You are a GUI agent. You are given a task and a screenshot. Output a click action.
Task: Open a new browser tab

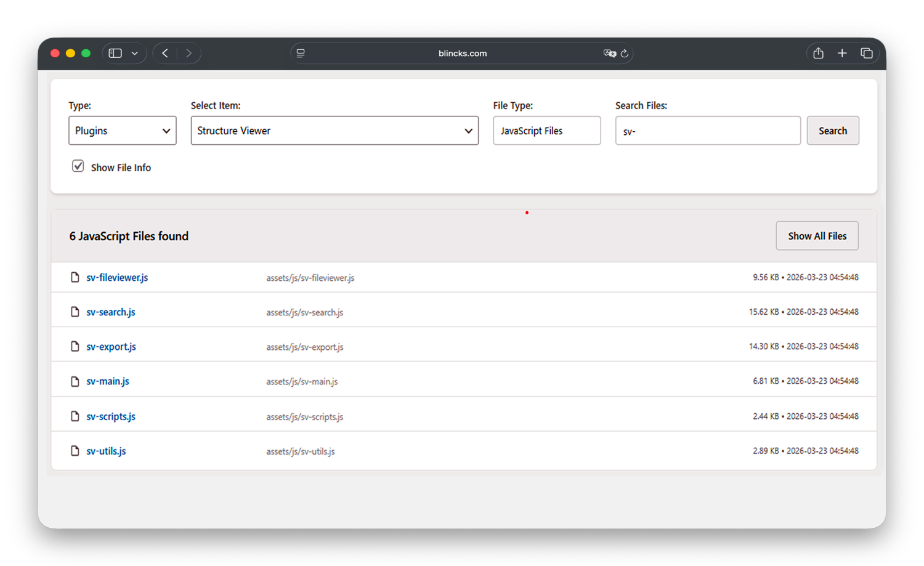pyautogui.click(x=842, y=53)
